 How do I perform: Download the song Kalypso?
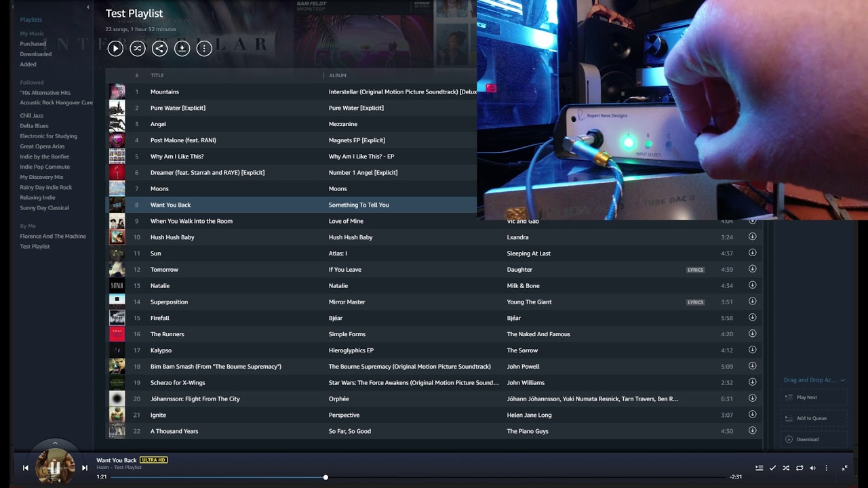pyautogui.click(x=752, y=350)
